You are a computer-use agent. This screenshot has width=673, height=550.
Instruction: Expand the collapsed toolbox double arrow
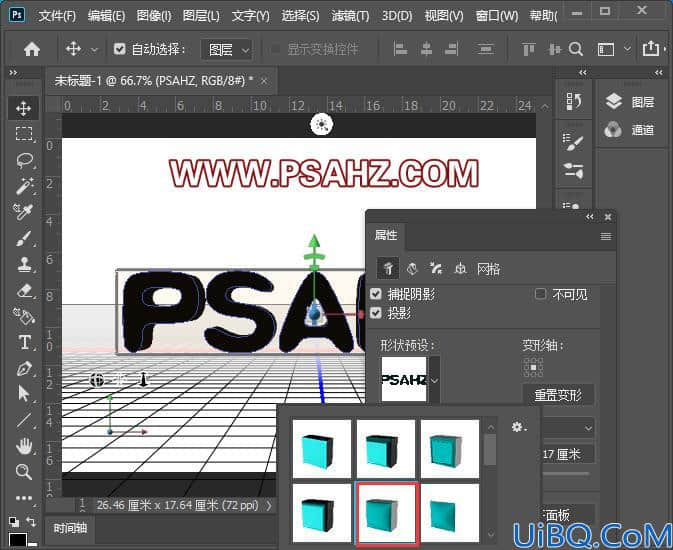pos(13,73)
